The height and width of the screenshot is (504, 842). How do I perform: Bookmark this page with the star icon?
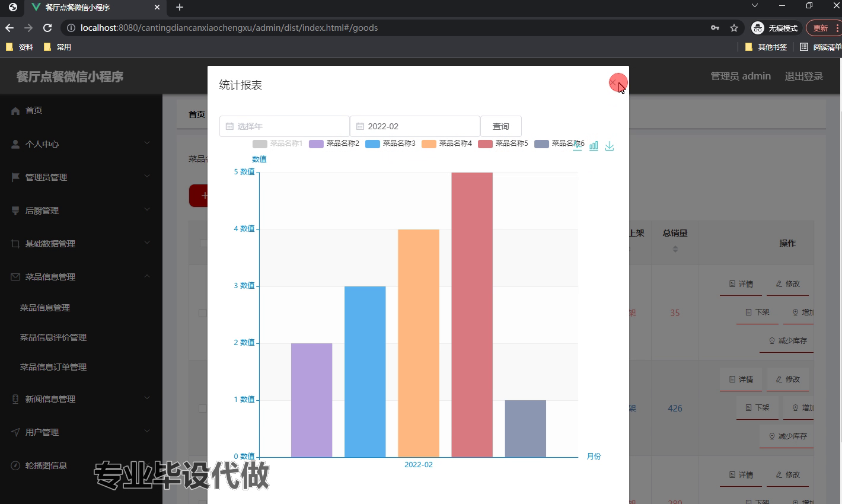[x=734, y=28]
